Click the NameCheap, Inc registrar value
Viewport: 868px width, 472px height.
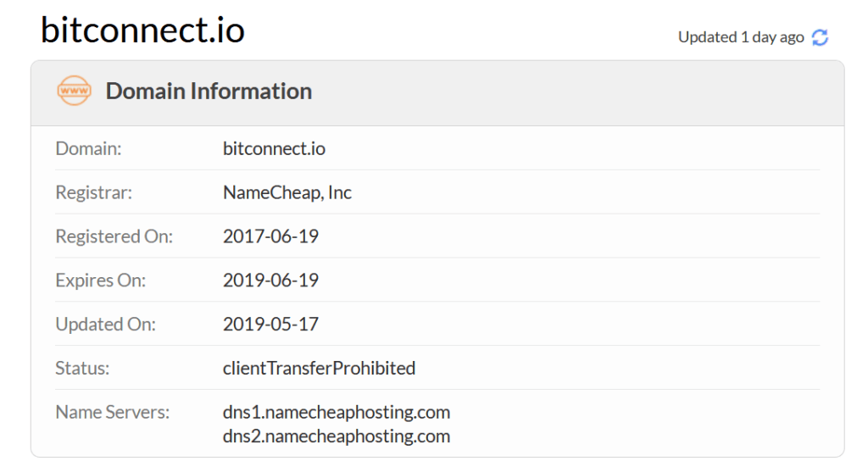(x=287, y=192)
